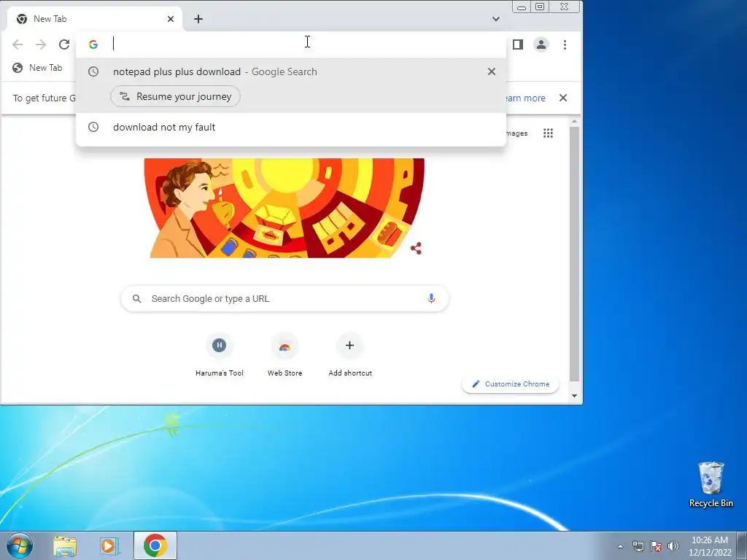Screen dimensions: 747x560
Task: Click the taskbar clock and date
Action: [x=710, y=546]
